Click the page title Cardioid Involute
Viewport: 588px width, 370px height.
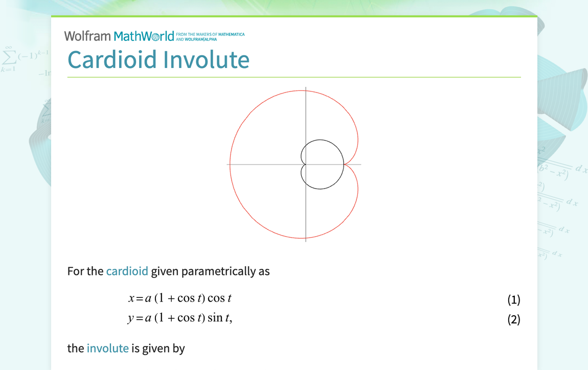pos(159,60)
